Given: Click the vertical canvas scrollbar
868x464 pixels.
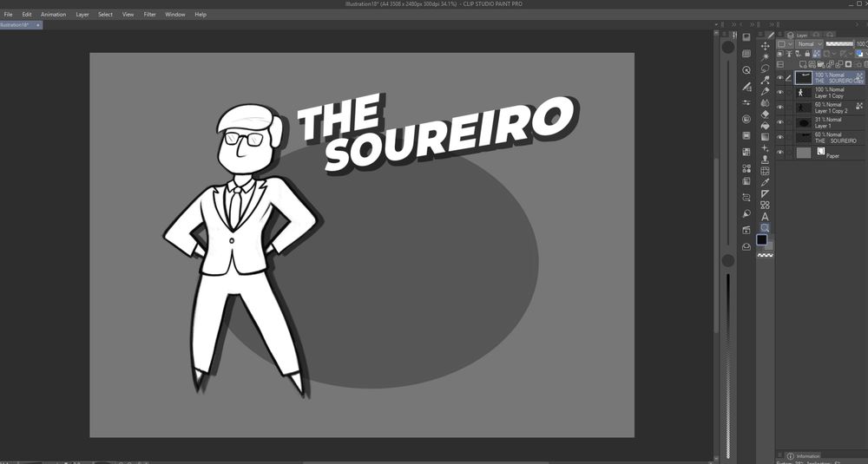Looking at the screenshot, I should tap(716, 244).
